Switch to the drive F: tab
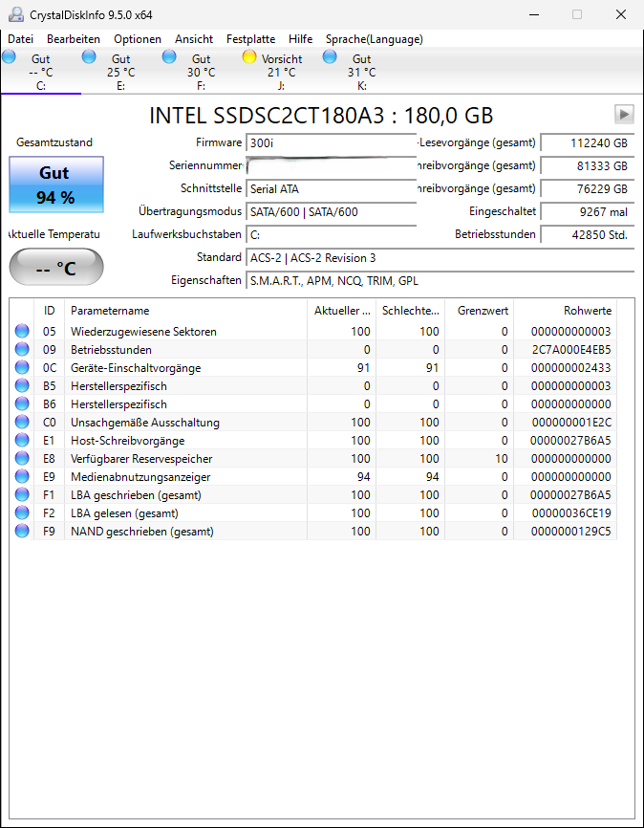This screenshot has height=828, width=644. point(201,72)
